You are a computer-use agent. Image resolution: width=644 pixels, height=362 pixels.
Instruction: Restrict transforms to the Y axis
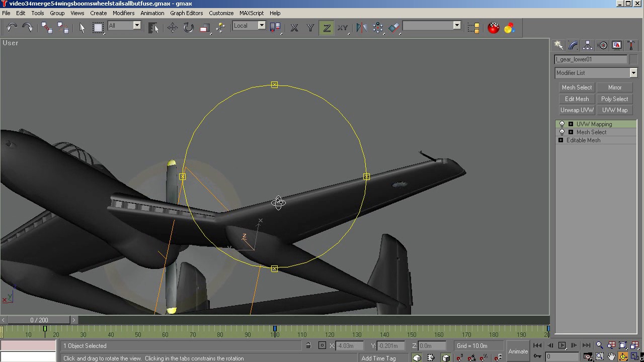pos(310,28)
